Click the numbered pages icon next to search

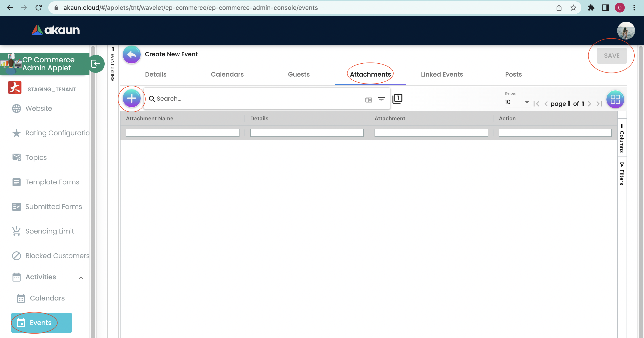coord(397,98)
